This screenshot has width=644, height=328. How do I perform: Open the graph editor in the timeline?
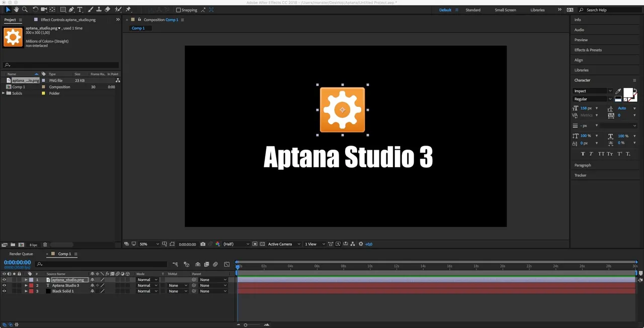point(227,264)
